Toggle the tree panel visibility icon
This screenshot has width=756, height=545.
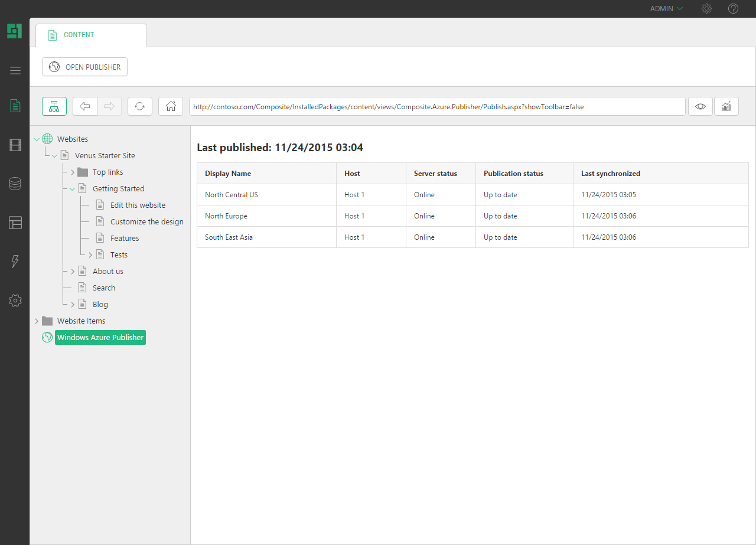[x=54, y=106]
